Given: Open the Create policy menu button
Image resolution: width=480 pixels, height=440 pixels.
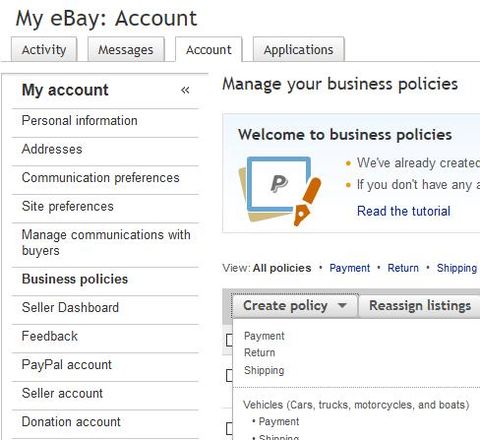Looking at the screenshot, I should [295, 306].
